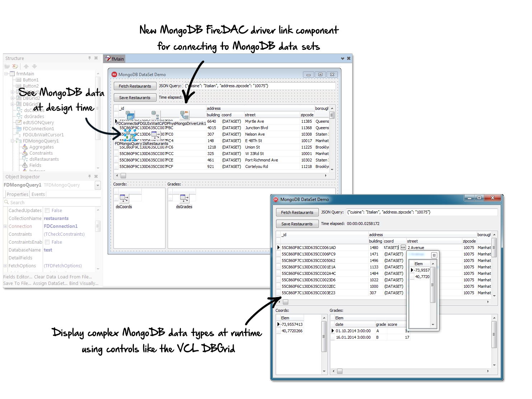The image size is (532, 399).
Task: Select the FDConnection component icon on the form
Action: tap(130, 116)
